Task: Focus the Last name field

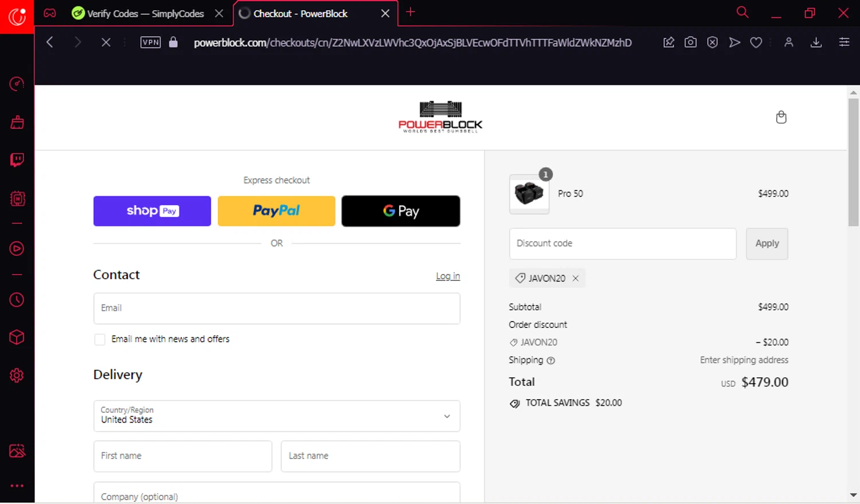Action: pos(370,456)
